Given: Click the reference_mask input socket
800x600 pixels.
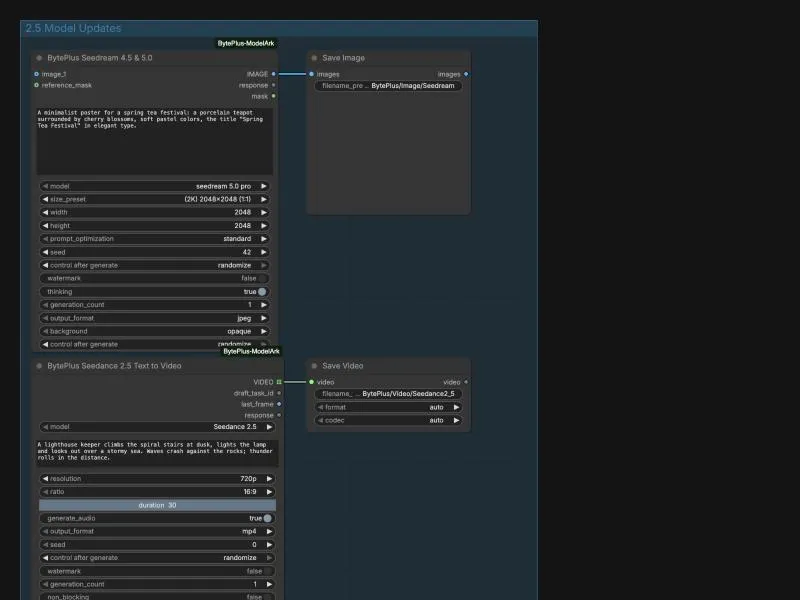Looking at the screenshot, I should click(x=36, y=85).
